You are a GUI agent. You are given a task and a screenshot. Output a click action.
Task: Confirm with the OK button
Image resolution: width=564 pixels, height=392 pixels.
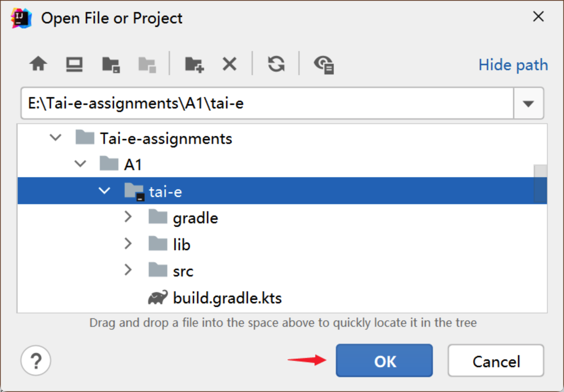point(384,360)
